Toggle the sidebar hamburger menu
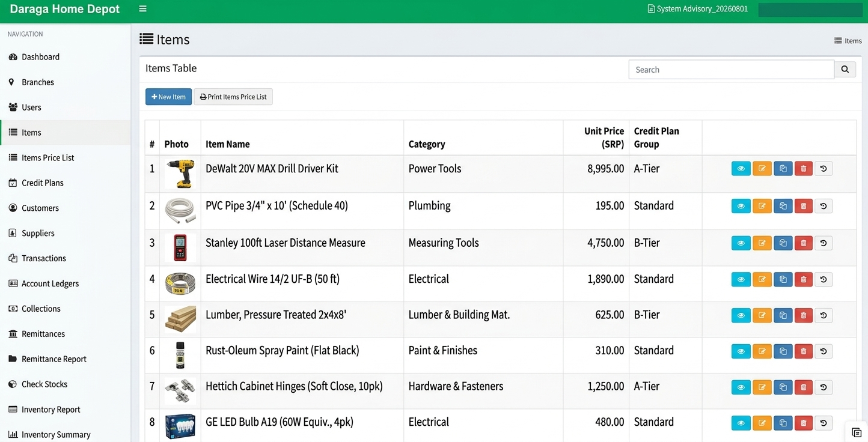This screenshot has width=868, height=442. click(x=142, y=9)
